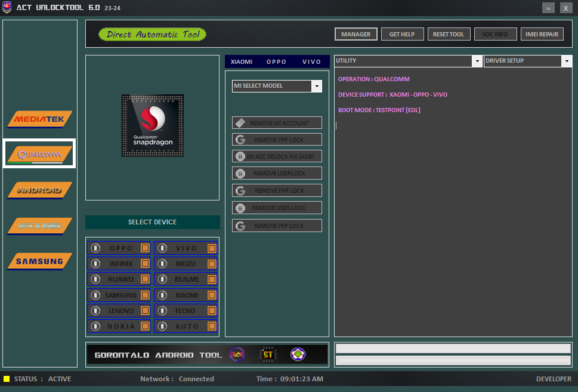Tick the orange checkbox for OPPO
This screenshot has height=392, width=578.
coord(145,248)
